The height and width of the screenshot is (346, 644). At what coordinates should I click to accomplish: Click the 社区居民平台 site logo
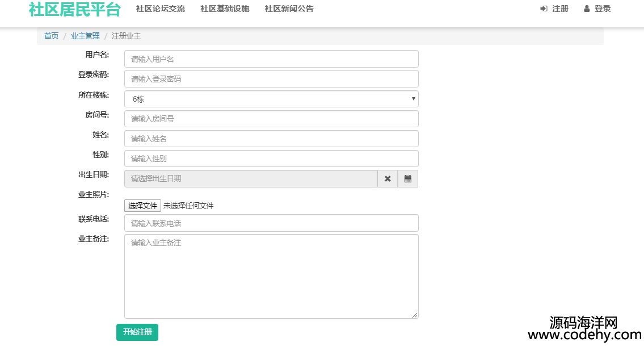click(74, 10)
